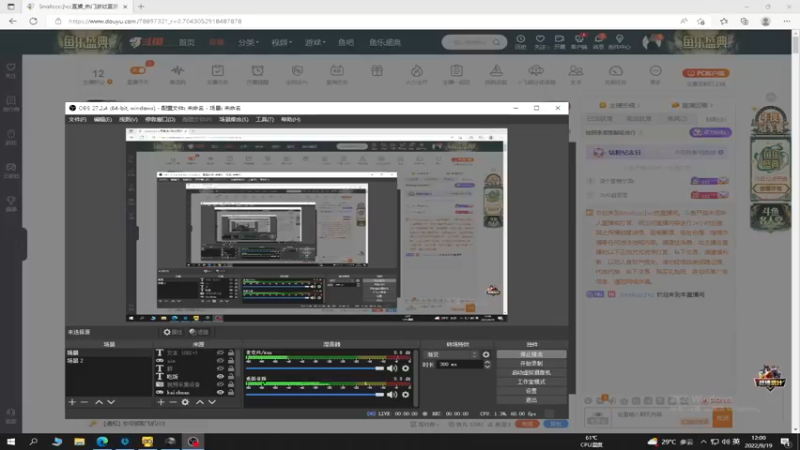Move the selected scene up in the 场景 list
The height and width of the screenshot is (450, 800).
98,402
